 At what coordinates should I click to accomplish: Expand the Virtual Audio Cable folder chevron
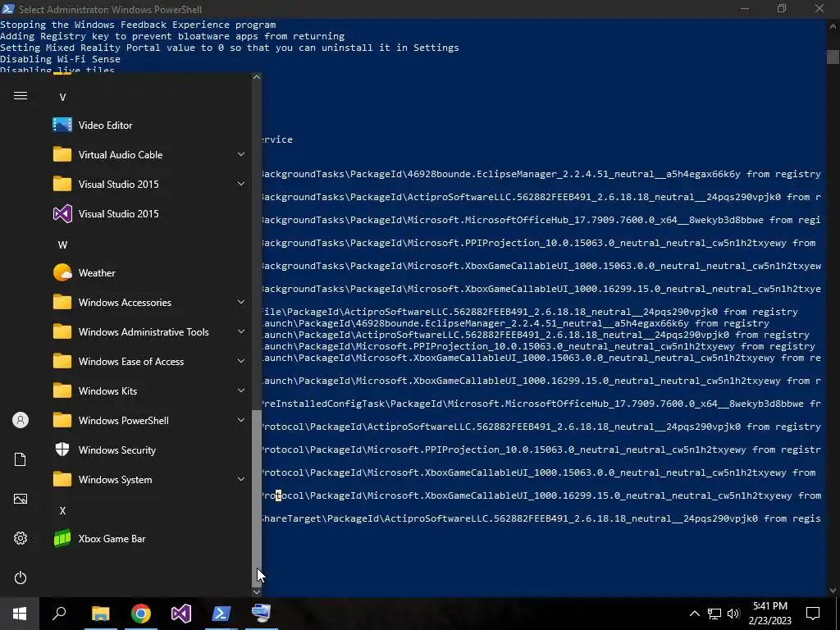coord(241,154)
